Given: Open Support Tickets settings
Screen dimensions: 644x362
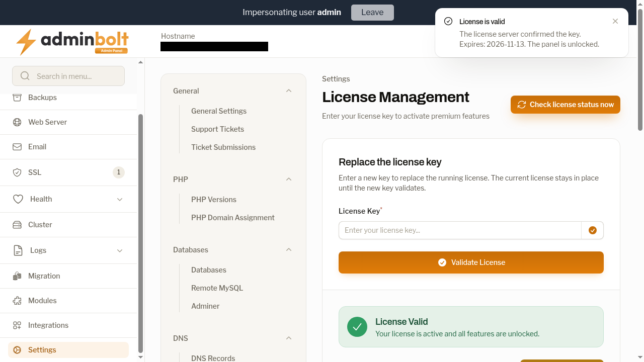Looking at the screenshot, I should tap(217, 129).
